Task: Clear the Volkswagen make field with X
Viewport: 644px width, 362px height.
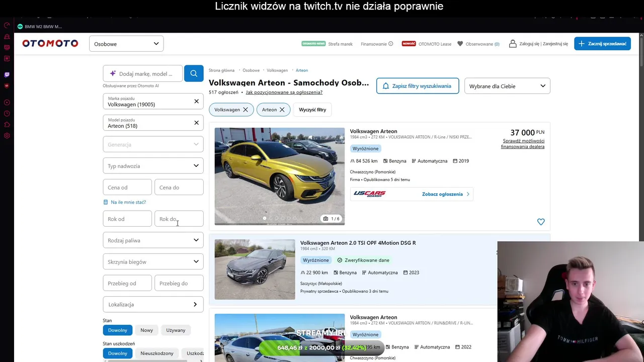Action: click(x=197, y=102)
